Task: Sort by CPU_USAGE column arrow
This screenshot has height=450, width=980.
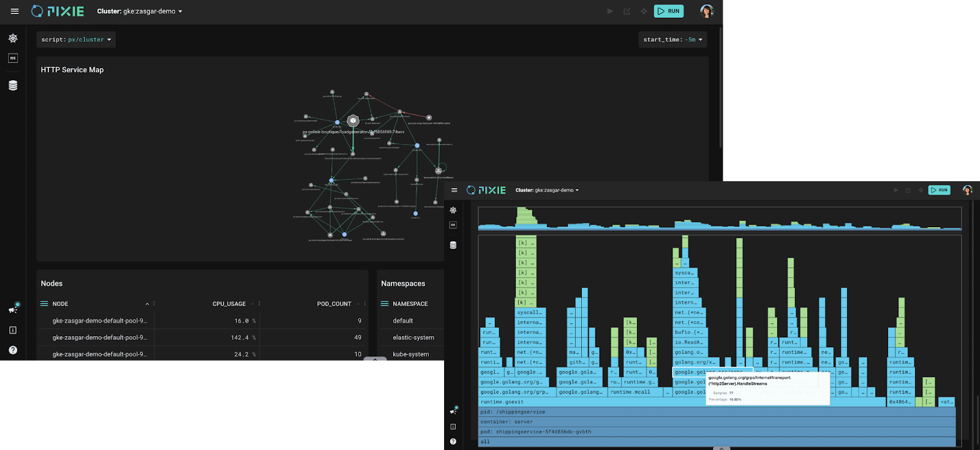Action: (x=252, y=304)
